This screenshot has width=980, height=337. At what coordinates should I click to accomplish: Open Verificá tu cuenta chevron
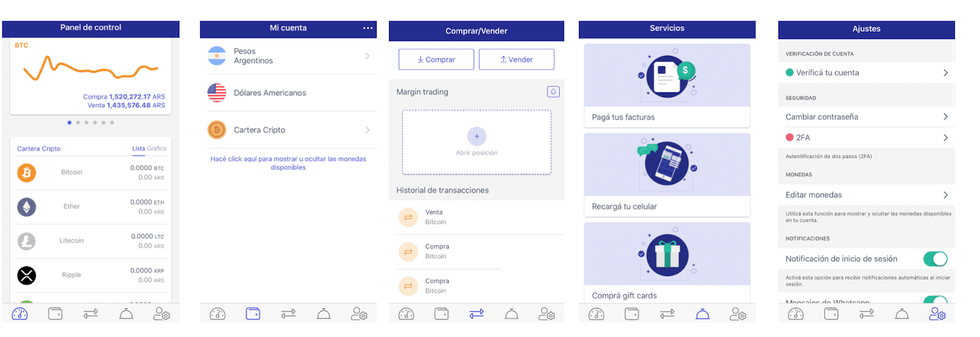coord(946,73)
